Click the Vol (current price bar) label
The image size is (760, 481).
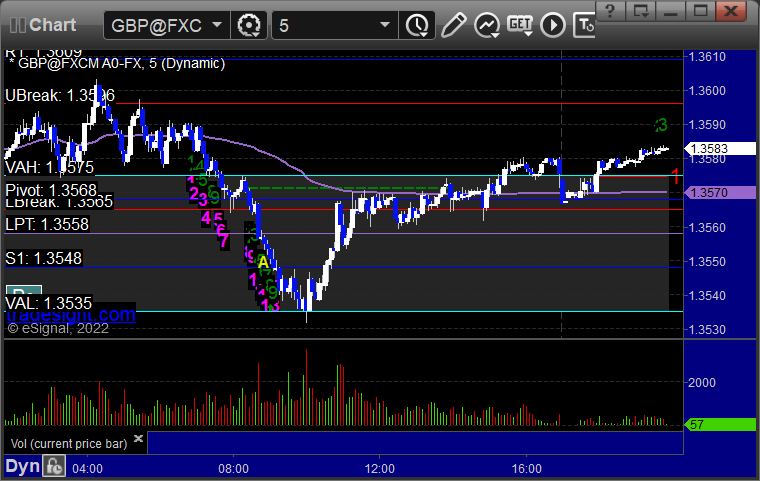click(x=69, y=444)
